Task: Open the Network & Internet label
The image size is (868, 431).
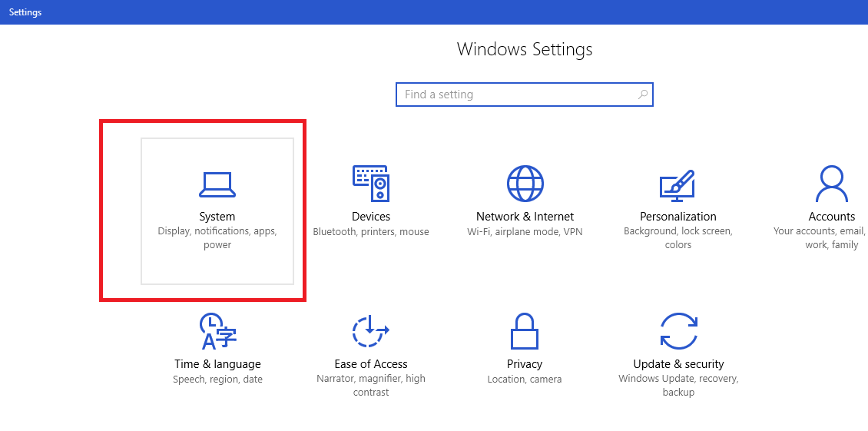Action: coord(525,217)
